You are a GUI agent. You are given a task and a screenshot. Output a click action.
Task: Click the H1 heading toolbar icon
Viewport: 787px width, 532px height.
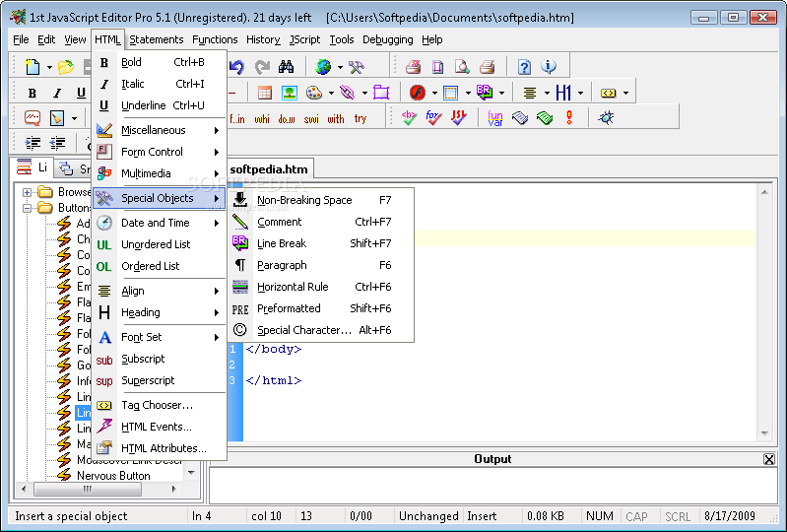(563, 93)
